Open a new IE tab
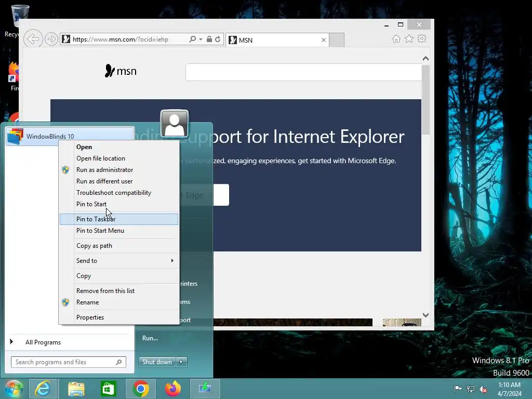This screenshot has height=399, width=532. 337,40
